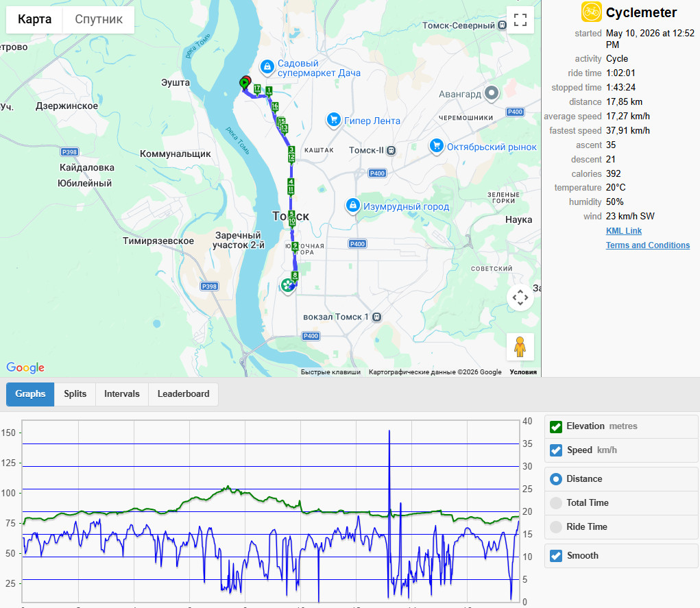This screenshot has height=608, width=700.
Task: Choose Ride Time radio button
Action: [x=556, y=526]
